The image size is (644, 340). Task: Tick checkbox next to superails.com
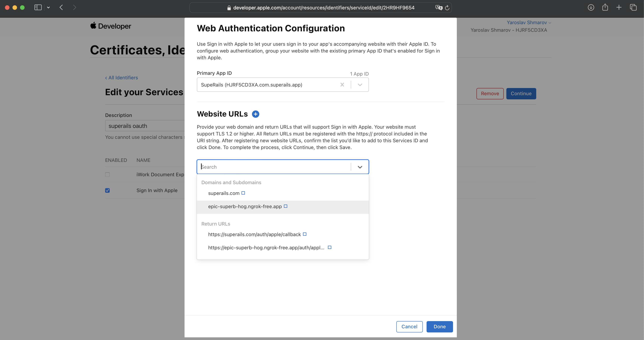pos(243,193)
